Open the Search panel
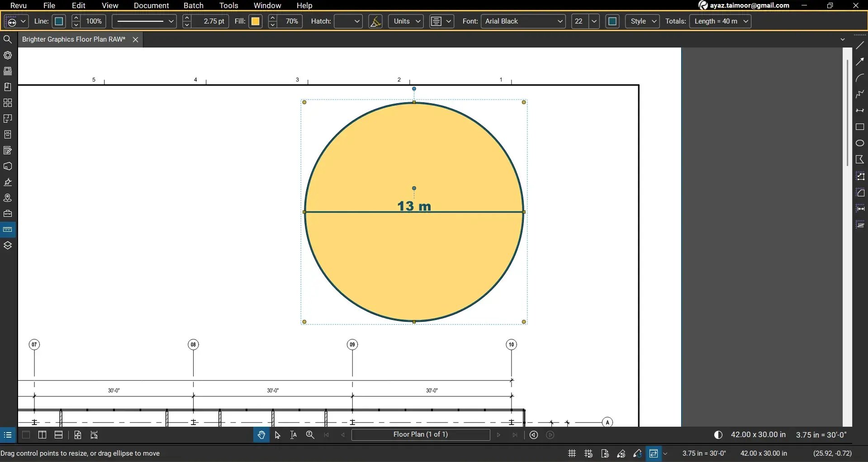This screenshot has height=462, width=868. [x=8, y=39]
